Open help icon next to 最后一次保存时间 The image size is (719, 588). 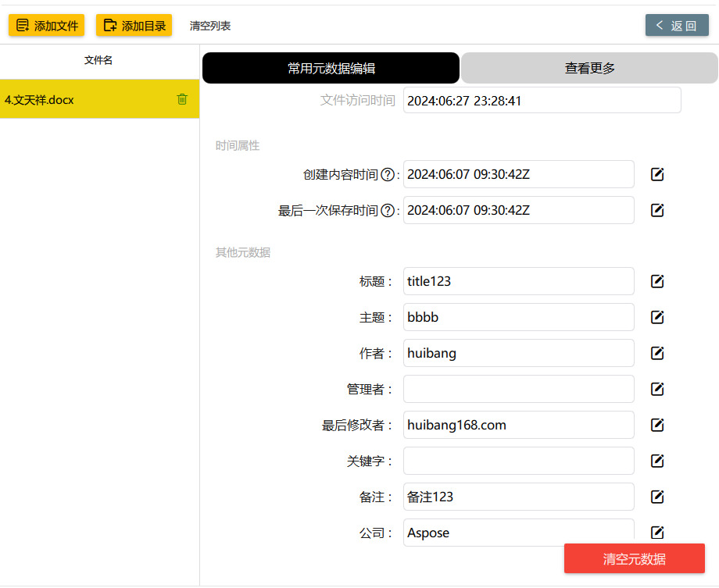[x=388, y=210]
